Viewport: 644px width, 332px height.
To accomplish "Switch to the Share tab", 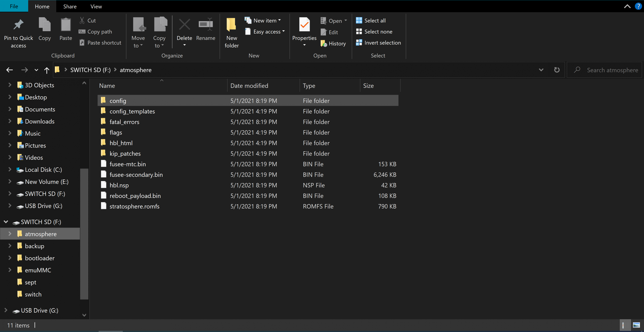I will (x=70, y=6).
